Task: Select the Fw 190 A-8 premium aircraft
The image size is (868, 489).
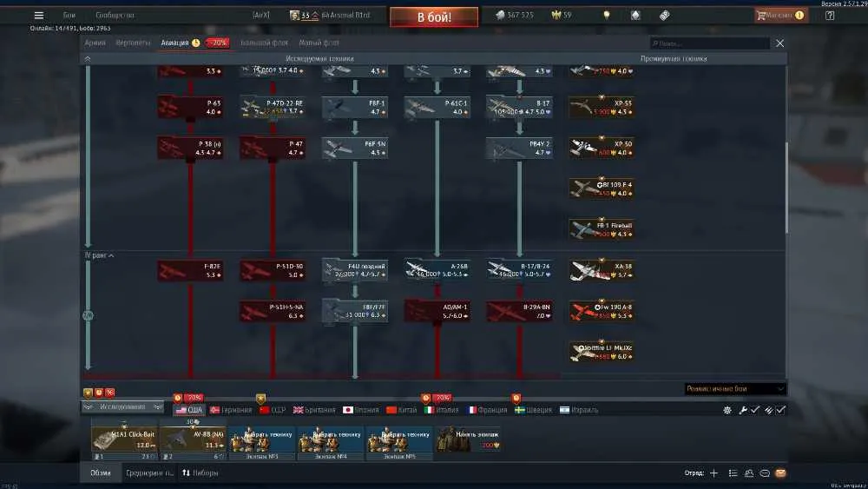Action: click(x=602, y=311)
